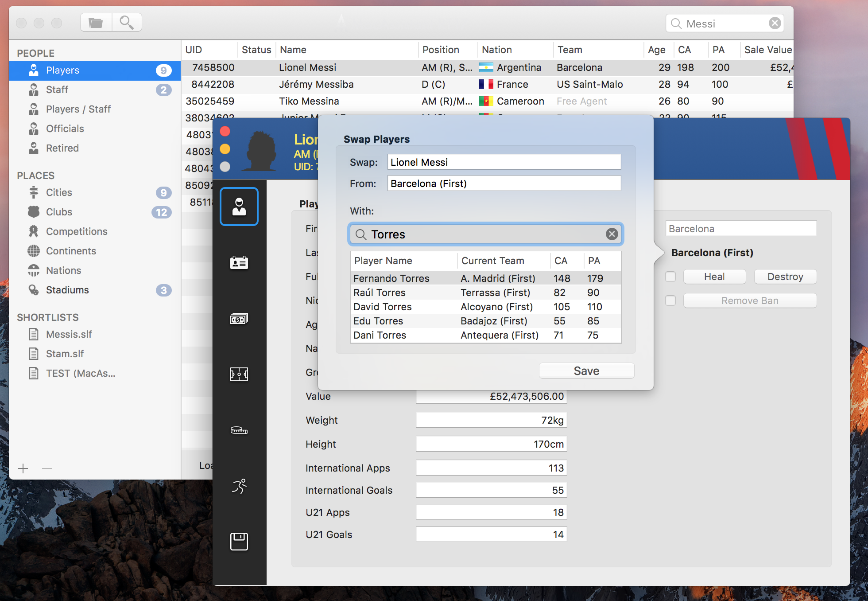
Task: Select the player profile tab icon
Action: (x=239, y=207)
